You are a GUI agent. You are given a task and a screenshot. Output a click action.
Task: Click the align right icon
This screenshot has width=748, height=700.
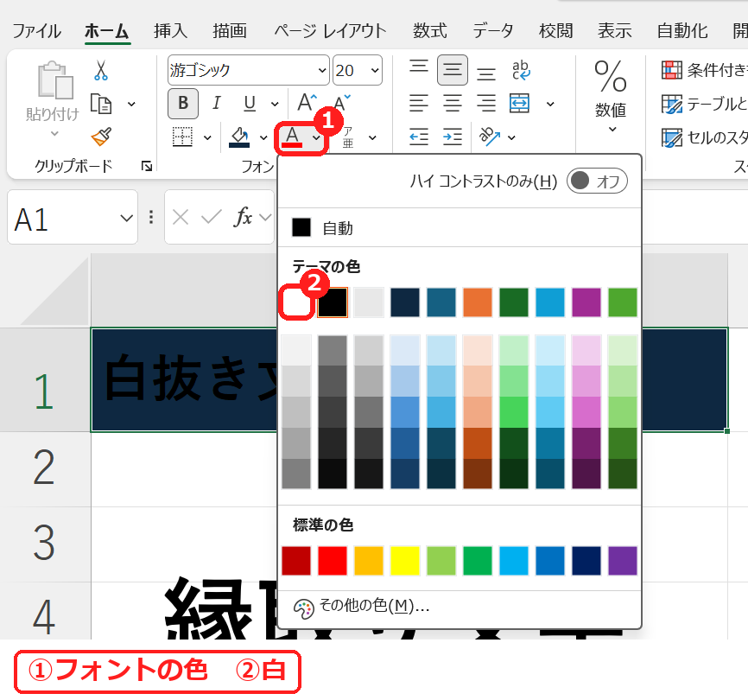tap(486, 103)
